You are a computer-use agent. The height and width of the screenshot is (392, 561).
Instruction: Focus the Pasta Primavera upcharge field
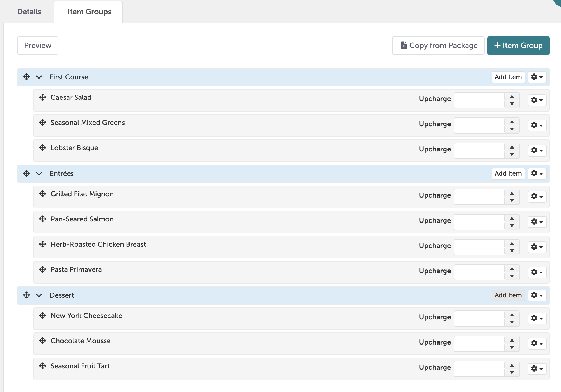(x=479, y=272)
